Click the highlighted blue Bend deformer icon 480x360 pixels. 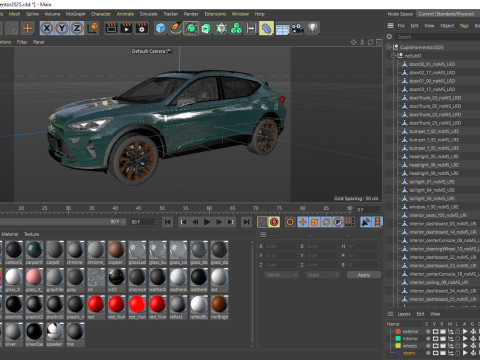tap(266, 28)
